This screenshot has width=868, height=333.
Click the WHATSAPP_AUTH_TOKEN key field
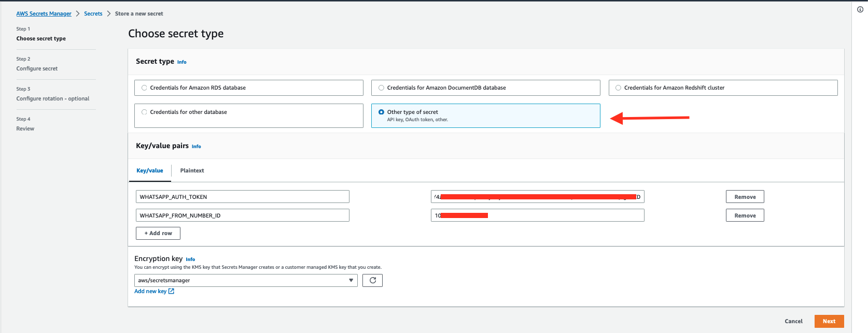point(243,197)
